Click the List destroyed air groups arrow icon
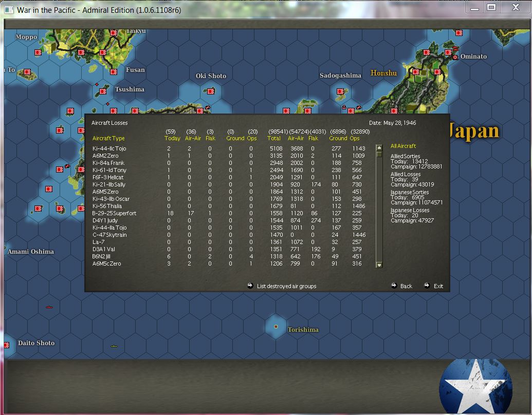 tap(250, 286)
